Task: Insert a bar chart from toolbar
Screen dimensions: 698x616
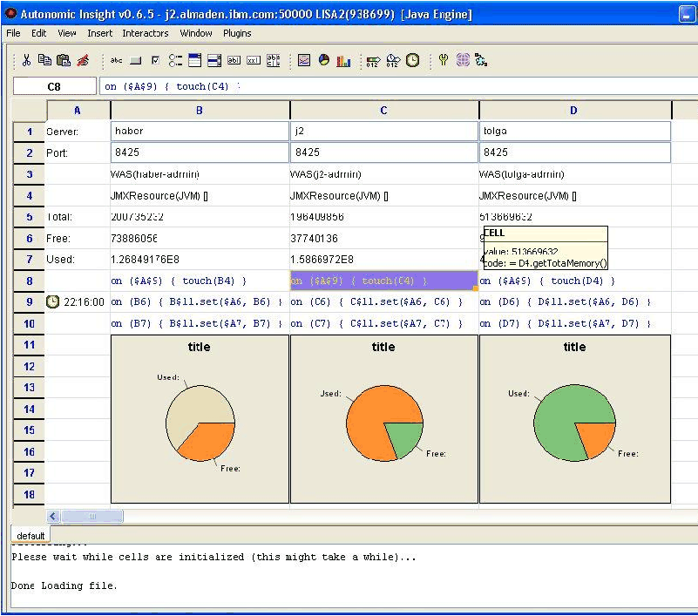Action: click(343, 60)
